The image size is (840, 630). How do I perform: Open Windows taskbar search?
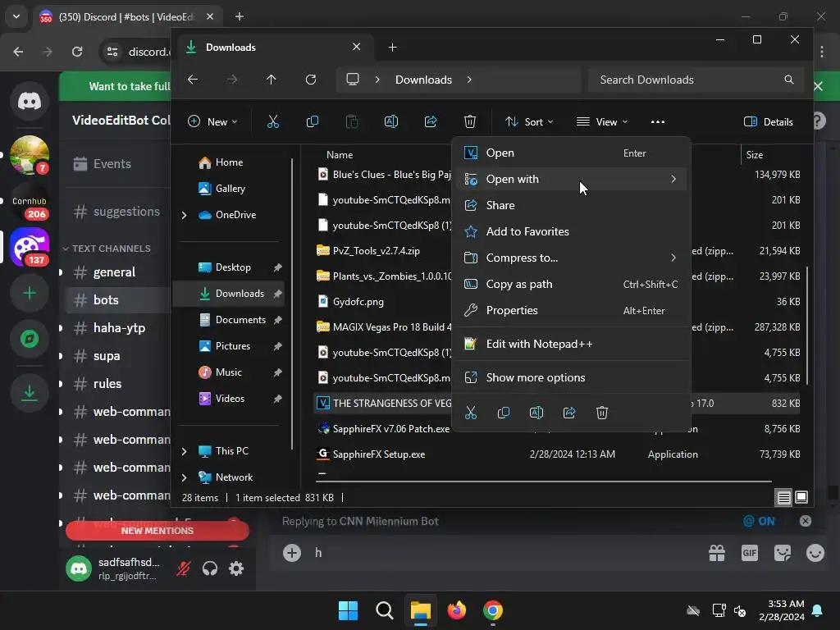click(385, 610)
